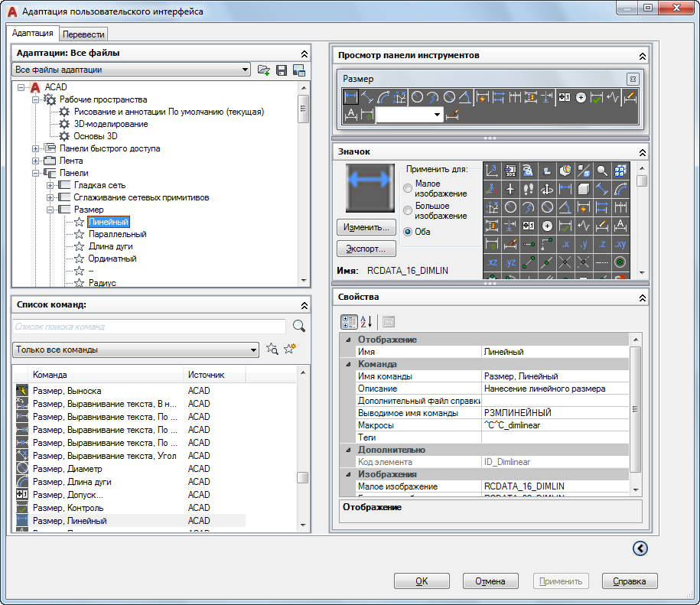Image resolution: width=700 pixels, height=605 pixels.
Task: Click Radius dimension icon in Размер toolbar preview
Action: coord(417,96)
